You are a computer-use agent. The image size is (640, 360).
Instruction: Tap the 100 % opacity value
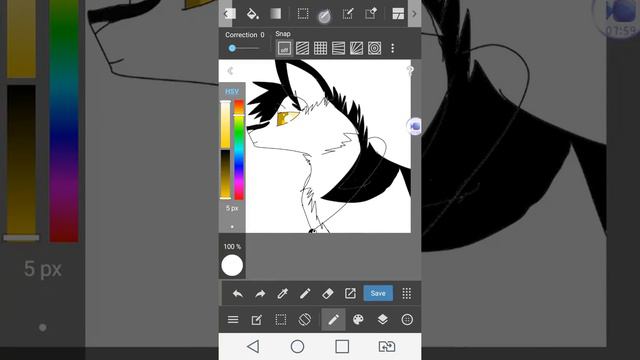[232, 247]
